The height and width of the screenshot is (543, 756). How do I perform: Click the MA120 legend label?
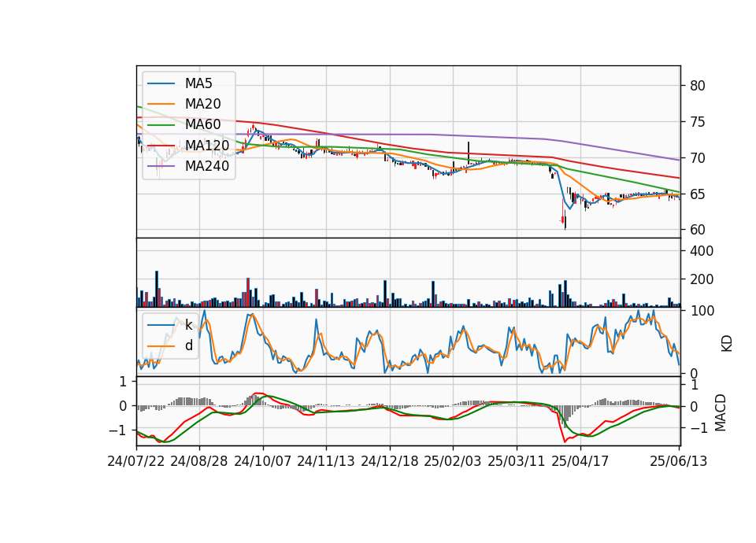pos(207,145)
